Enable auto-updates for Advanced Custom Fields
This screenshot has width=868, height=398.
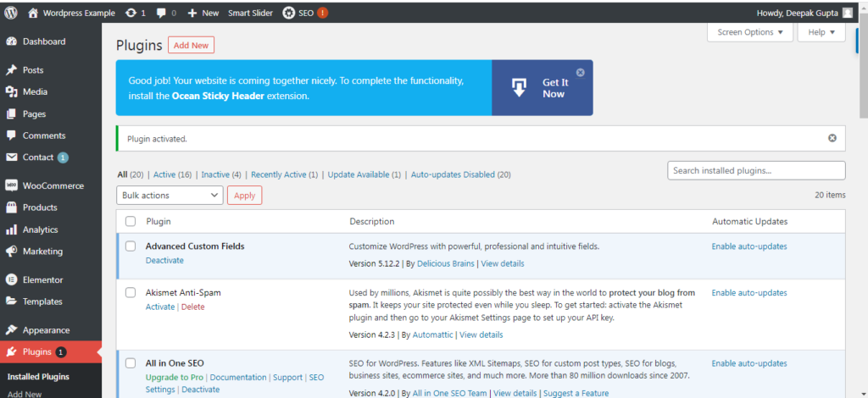pyautogui.click(x=749, y=246)
